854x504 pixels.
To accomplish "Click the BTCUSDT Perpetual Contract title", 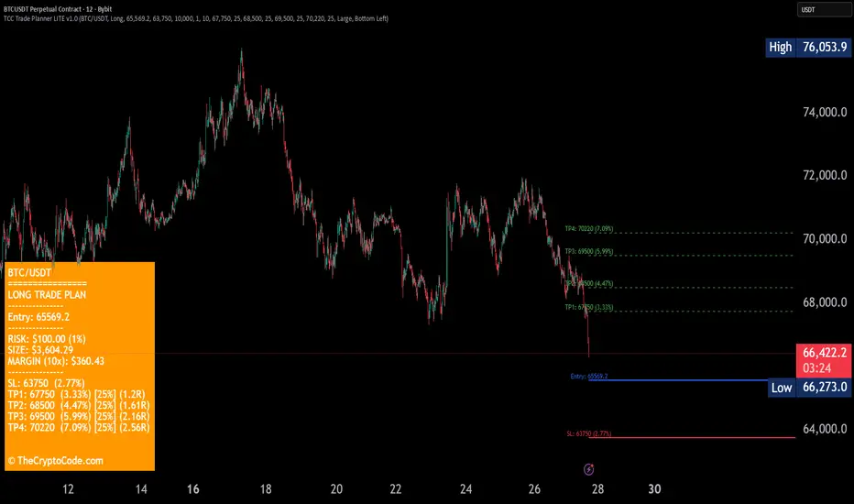I will pyautogui.click(x=58, y=9).
